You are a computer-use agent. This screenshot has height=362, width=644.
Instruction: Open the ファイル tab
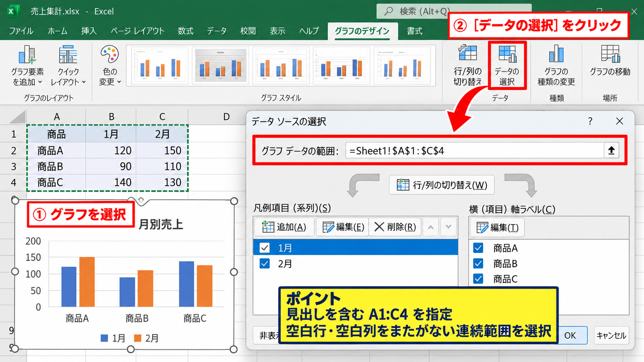pyautogui.click(x=21, y=31)
